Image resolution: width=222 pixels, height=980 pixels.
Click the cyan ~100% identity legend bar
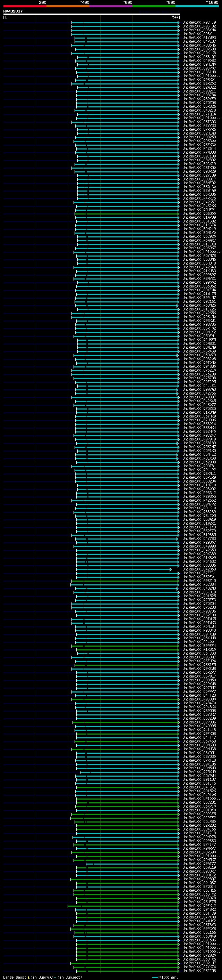pos(197,6)
